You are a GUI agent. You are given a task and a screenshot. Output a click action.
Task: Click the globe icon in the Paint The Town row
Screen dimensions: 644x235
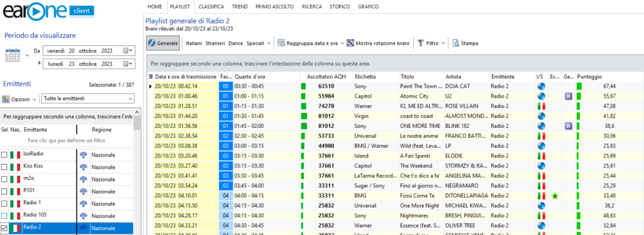pyautogui.click(x=541, y=86)
